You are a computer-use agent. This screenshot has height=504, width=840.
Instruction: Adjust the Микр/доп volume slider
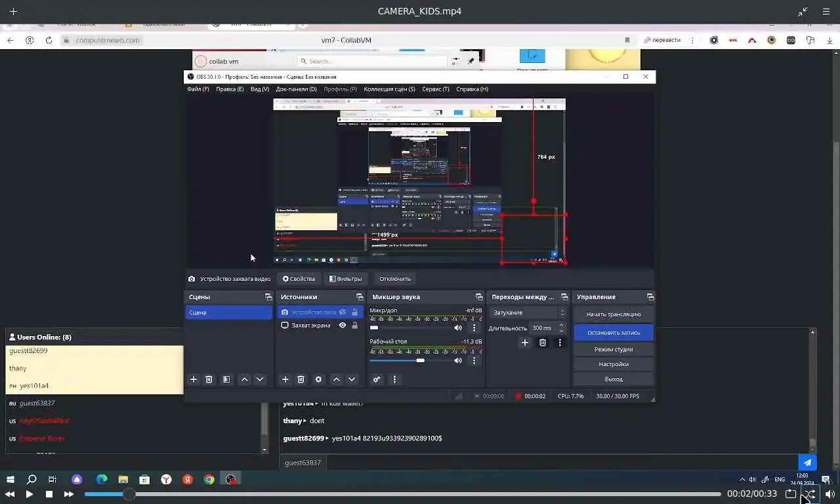click(x=410, y=327)
